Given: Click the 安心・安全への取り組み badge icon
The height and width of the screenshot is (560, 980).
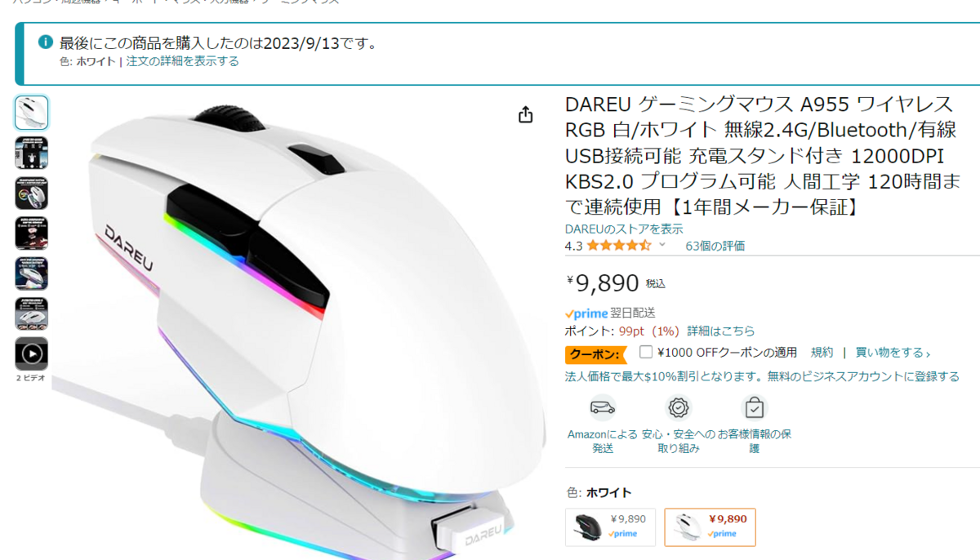Looking at the screenshot, I should (x=679, y=407).
